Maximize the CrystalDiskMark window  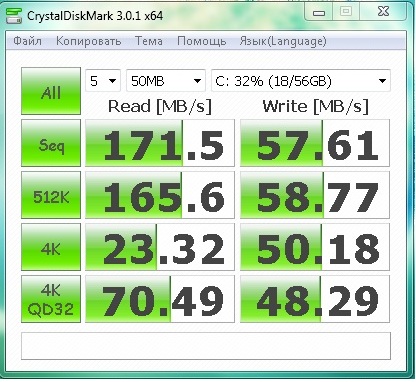(346, 12)
